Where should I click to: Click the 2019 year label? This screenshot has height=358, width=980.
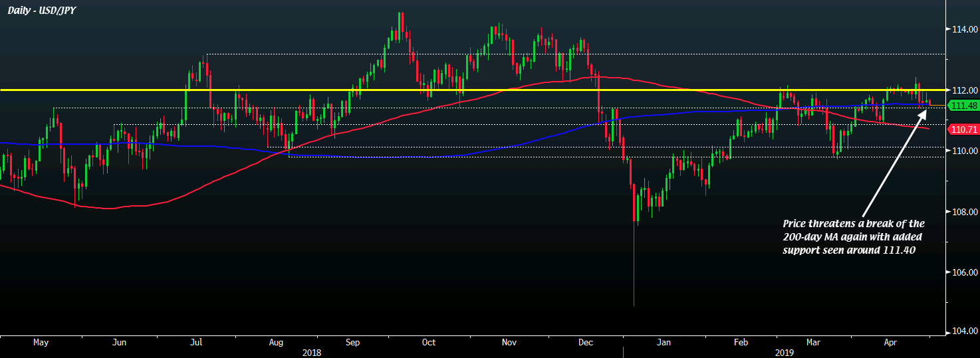(785, 353)
